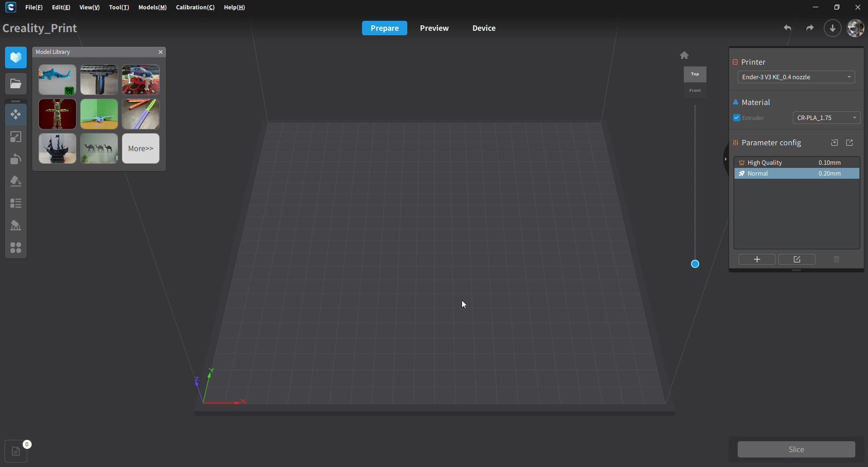868x467 pixels.
Task: Export parameter config icon
Action: [850, 143]
